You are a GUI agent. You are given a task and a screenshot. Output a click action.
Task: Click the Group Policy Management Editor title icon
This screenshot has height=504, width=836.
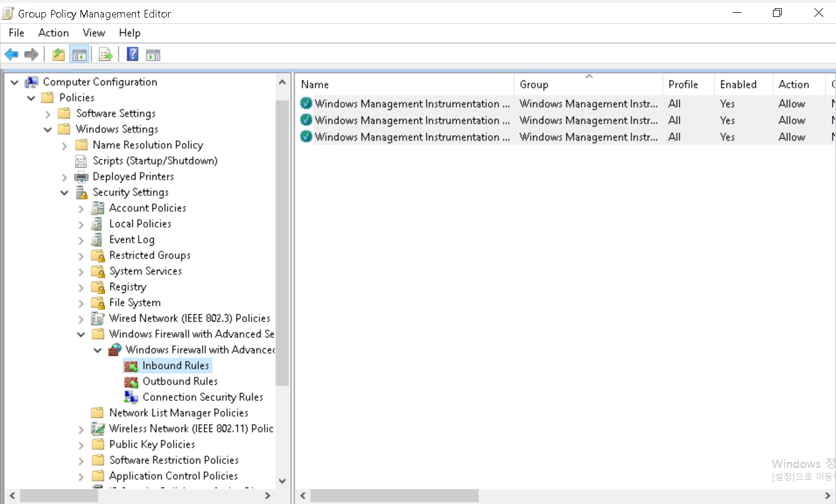click(8, 13)
